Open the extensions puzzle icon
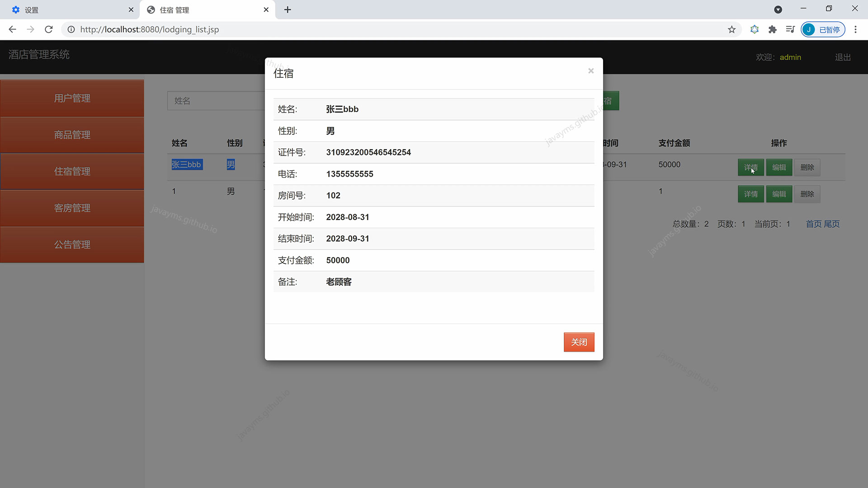Viewport: 868px width, 488px height. (x=773, y=29)
